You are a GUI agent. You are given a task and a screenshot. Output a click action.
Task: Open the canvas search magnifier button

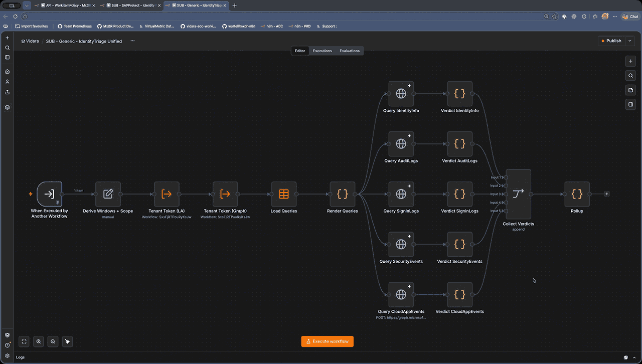point(630,76)
